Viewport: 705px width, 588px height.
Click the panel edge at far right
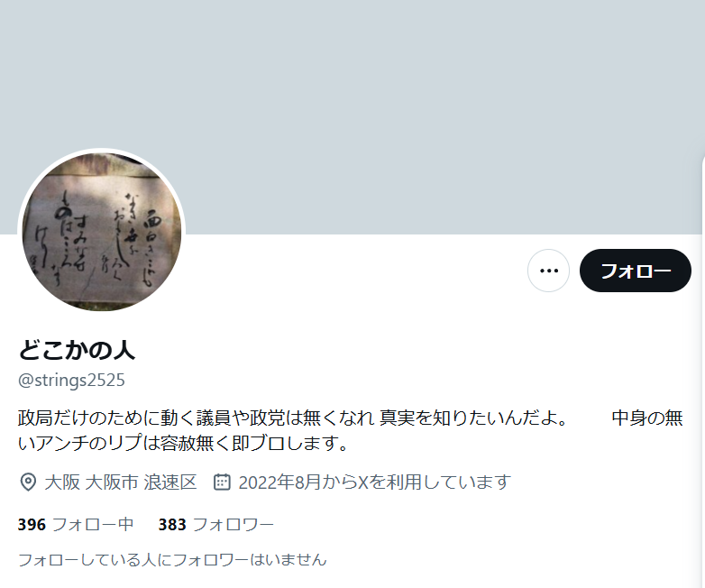click(x=703, y=371)
